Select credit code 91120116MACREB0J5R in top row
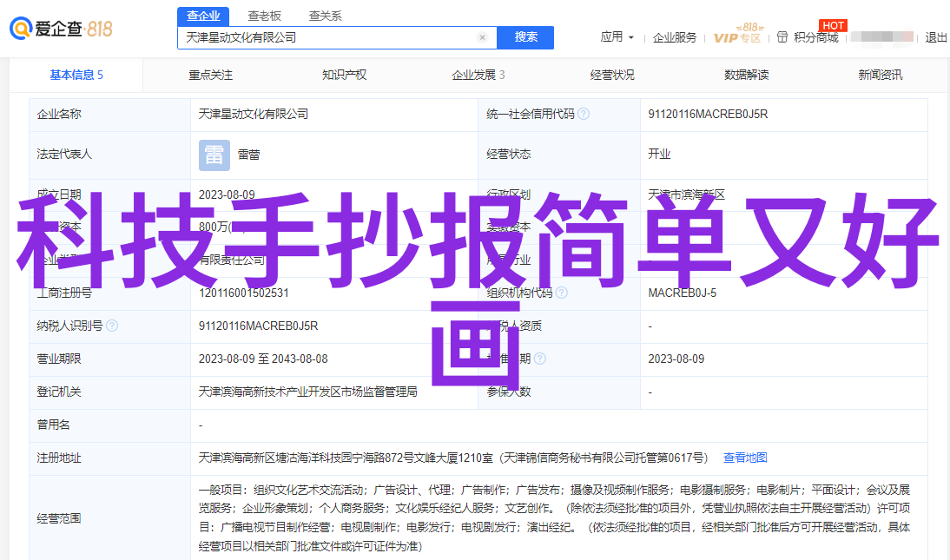 708,114
